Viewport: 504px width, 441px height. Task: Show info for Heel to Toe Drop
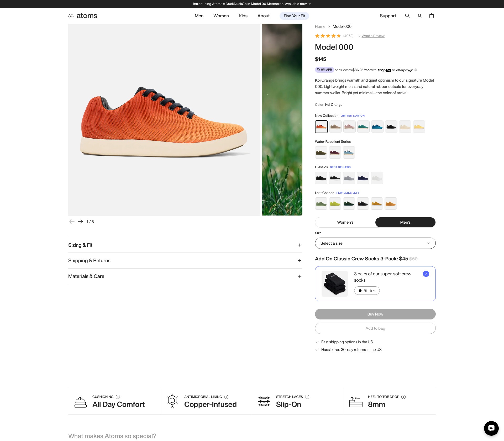click(x=403, y=397)
